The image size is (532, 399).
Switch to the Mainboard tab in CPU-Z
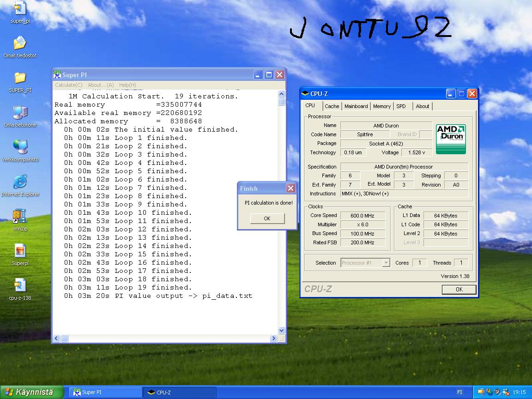point(356,106)
